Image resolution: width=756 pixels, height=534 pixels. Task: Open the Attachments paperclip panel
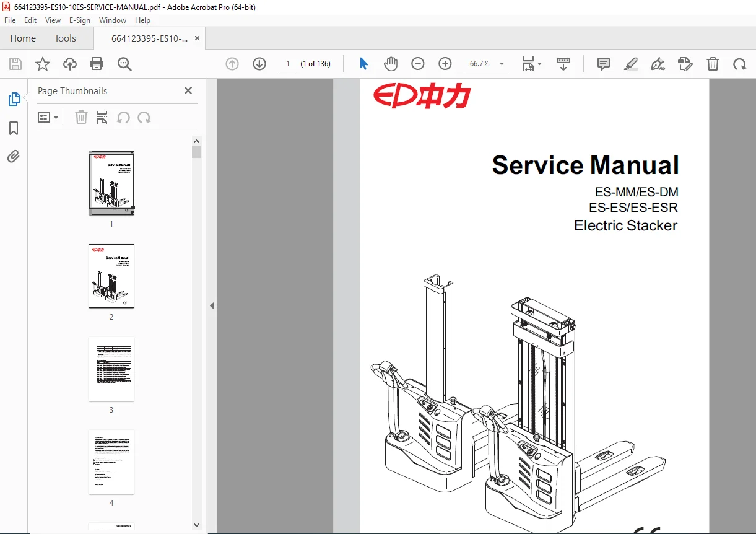tap(14, 156)
